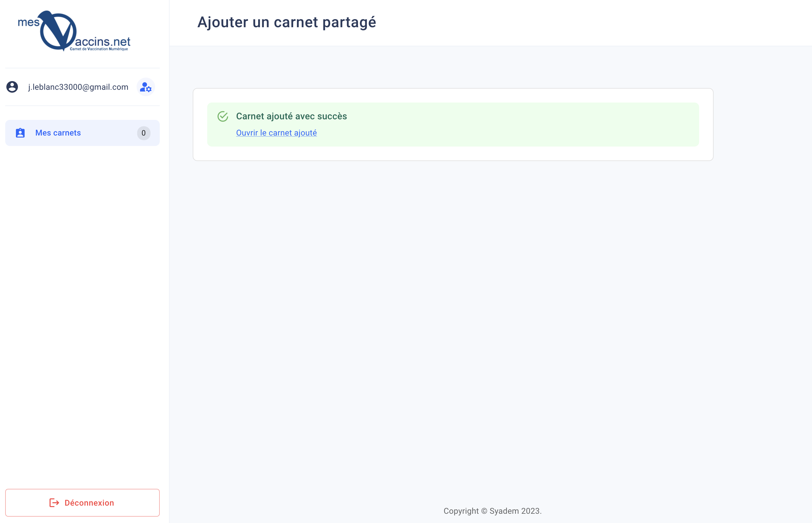Click the Carnet de Vaccination Numérique tagline
812x523 pixels.
(99, 49)
